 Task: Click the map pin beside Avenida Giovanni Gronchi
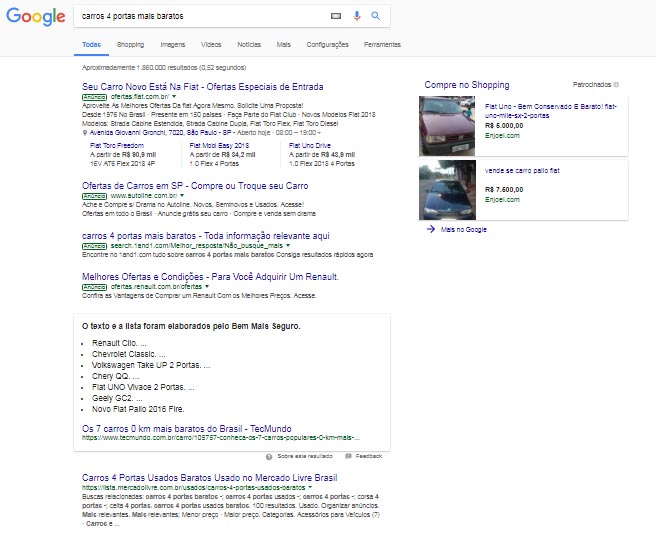point(85,133)
